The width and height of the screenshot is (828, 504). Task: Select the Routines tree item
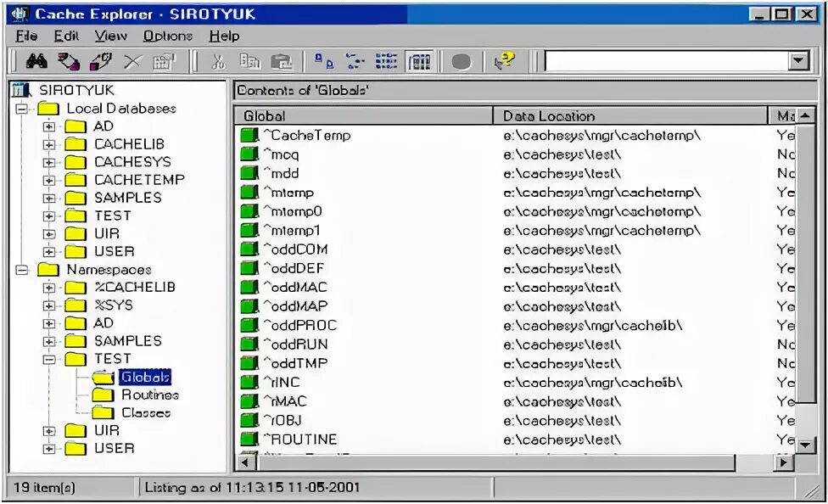pyautogui.click(x=150, y=395)
